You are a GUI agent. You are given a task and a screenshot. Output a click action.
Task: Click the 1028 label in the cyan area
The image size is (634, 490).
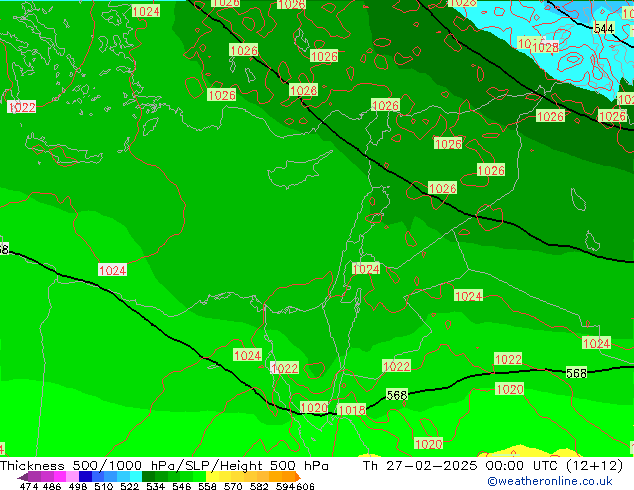click(x=545, y=47)
